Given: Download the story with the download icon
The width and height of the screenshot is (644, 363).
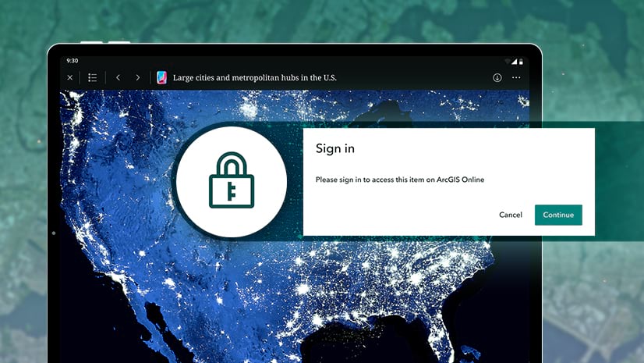Looking at the screenshot, I should pos(497,77).
